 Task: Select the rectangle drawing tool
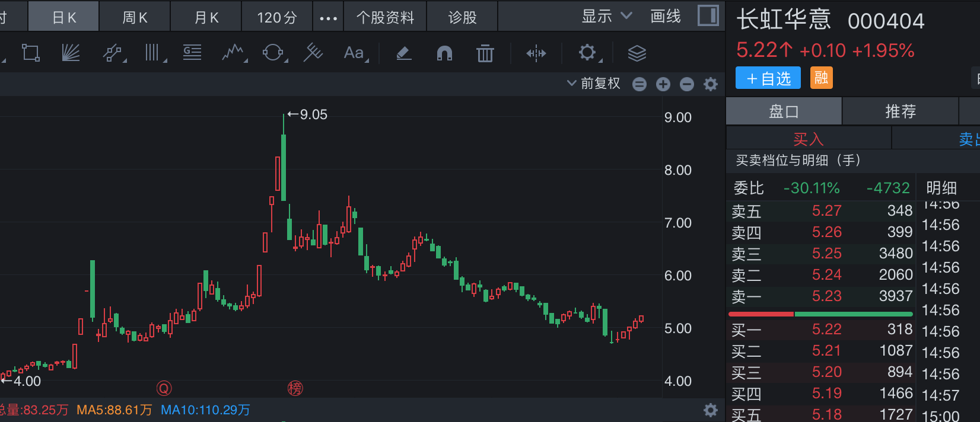[x=30, y=53]
